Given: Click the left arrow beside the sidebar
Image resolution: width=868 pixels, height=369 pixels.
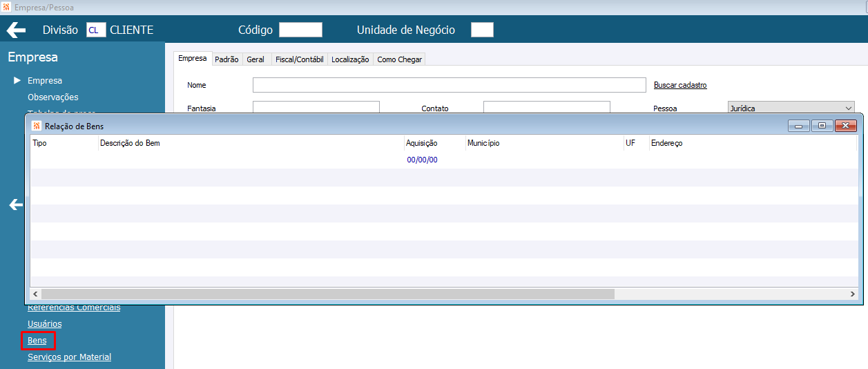Looking at the screenshot, I should 16,205.
